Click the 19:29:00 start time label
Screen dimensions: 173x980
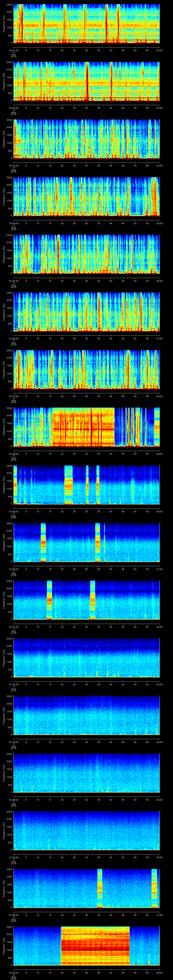pos(13,511)
